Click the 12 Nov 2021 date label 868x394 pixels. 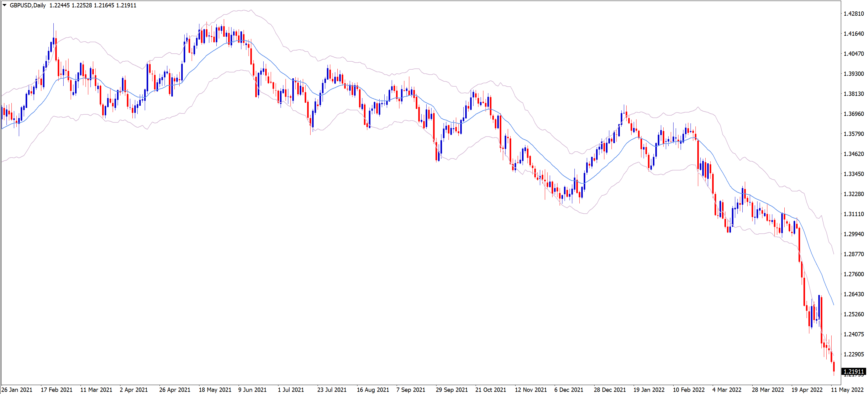[531, 390]
